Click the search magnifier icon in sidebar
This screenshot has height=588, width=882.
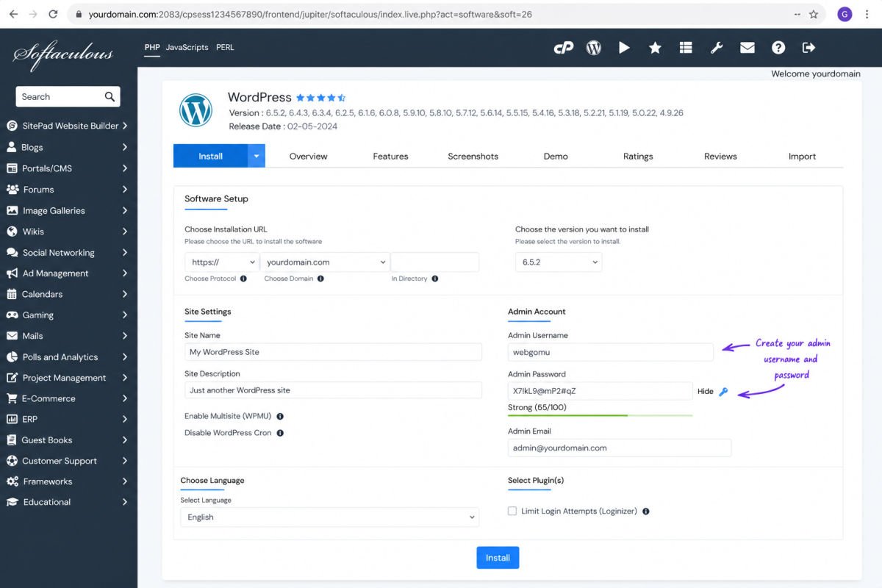tap(110, 96)
